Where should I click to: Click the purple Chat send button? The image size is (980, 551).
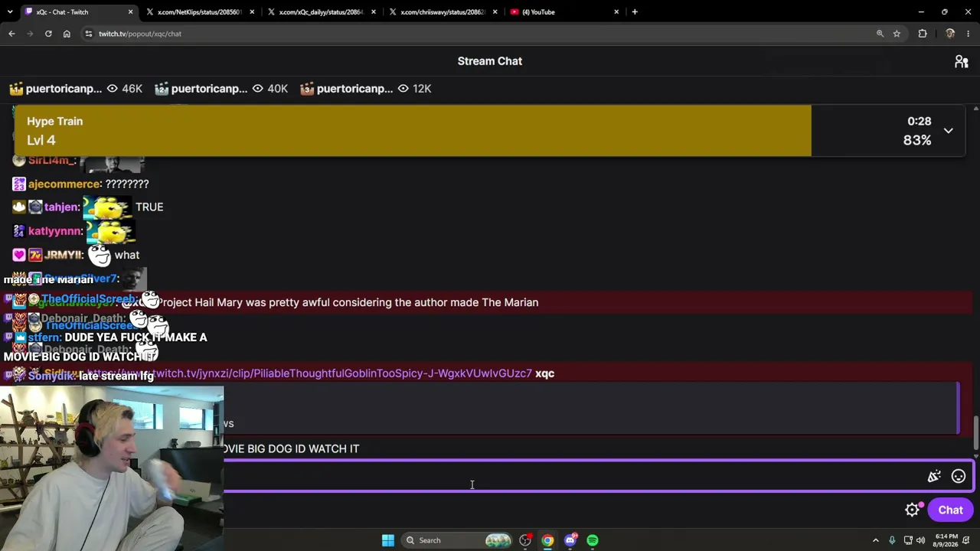[x=950, y=510]
